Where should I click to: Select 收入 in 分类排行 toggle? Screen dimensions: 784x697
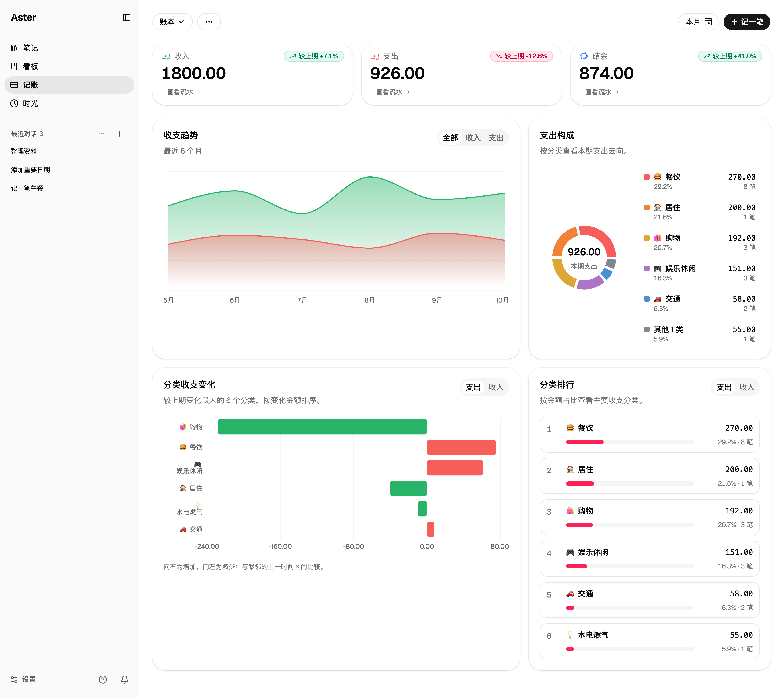click(x=747, y=388)
